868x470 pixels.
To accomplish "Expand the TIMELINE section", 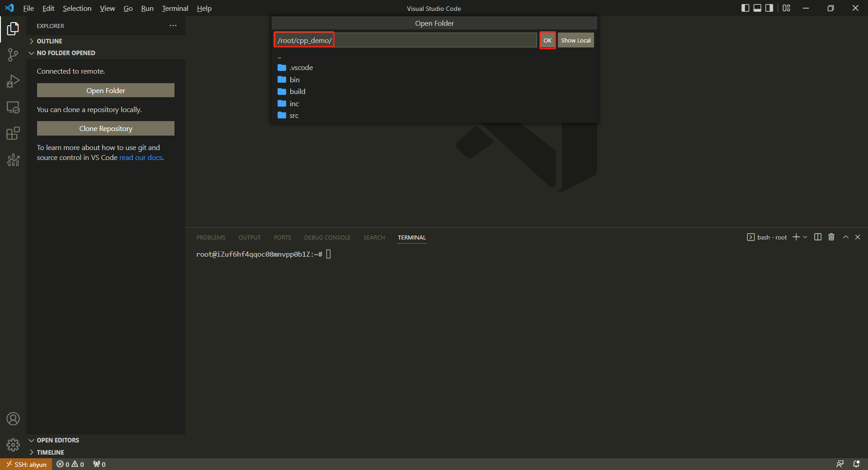I will coord(50,452).
